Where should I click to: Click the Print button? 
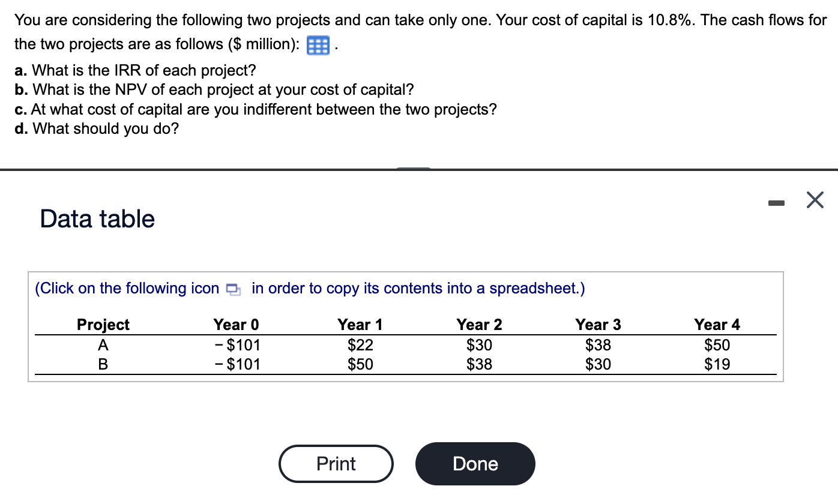click(x=336, y=463)
